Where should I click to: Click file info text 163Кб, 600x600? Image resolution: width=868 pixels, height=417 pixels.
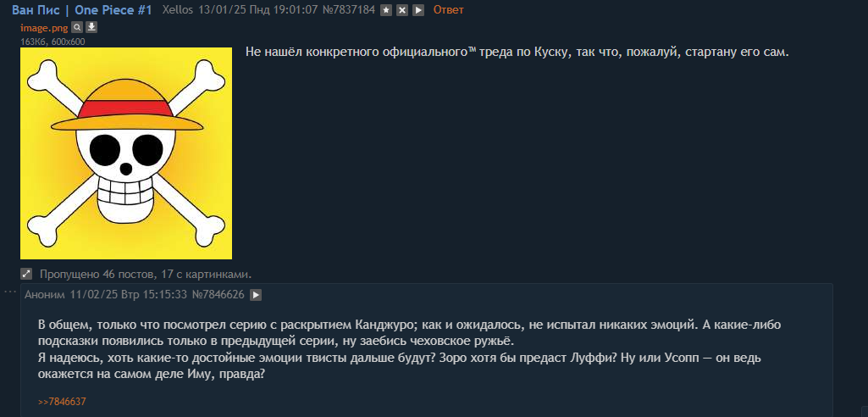53,42
